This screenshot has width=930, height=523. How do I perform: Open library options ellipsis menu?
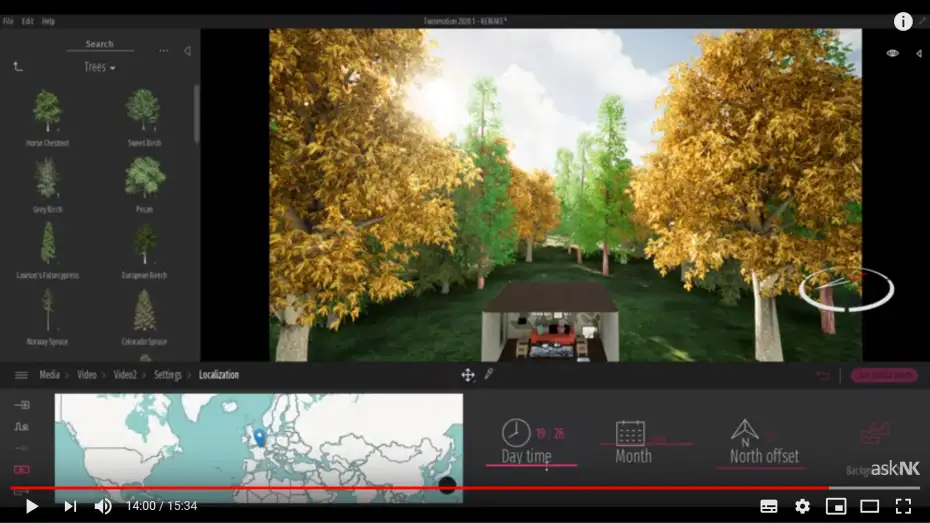[x=164, y=51]
